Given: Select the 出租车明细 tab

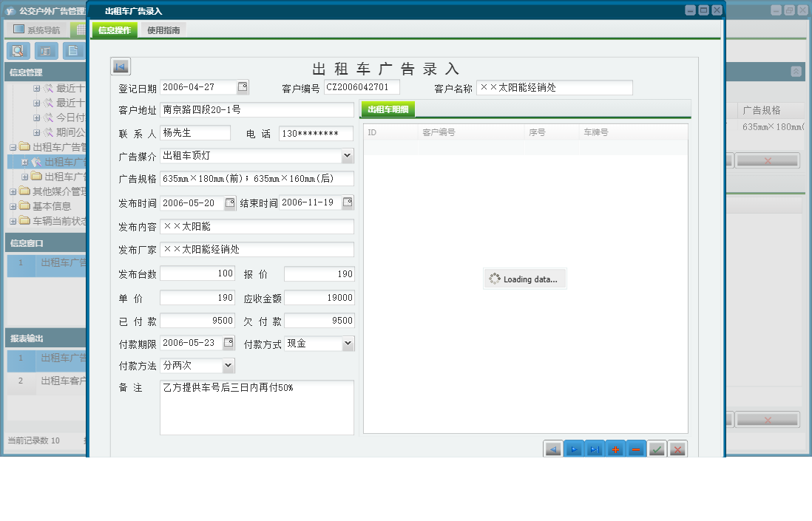Looking at the screenshot, I should click(x=388, y=109).
